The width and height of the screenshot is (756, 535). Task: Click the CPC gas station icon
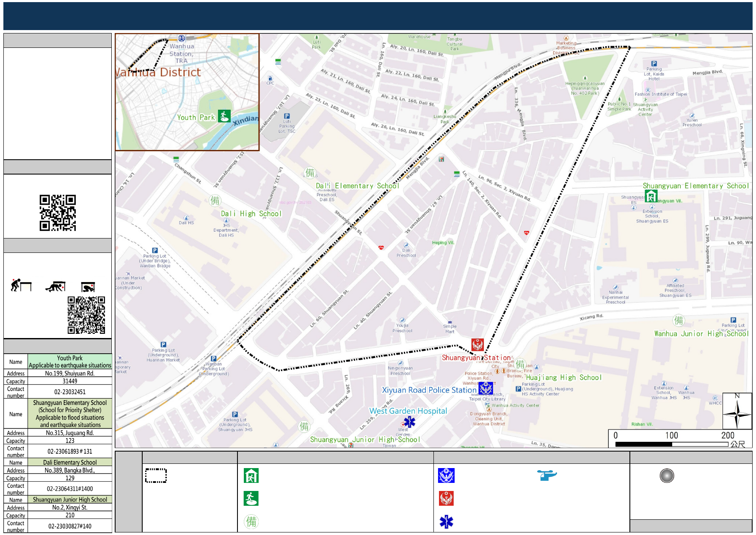270,78
